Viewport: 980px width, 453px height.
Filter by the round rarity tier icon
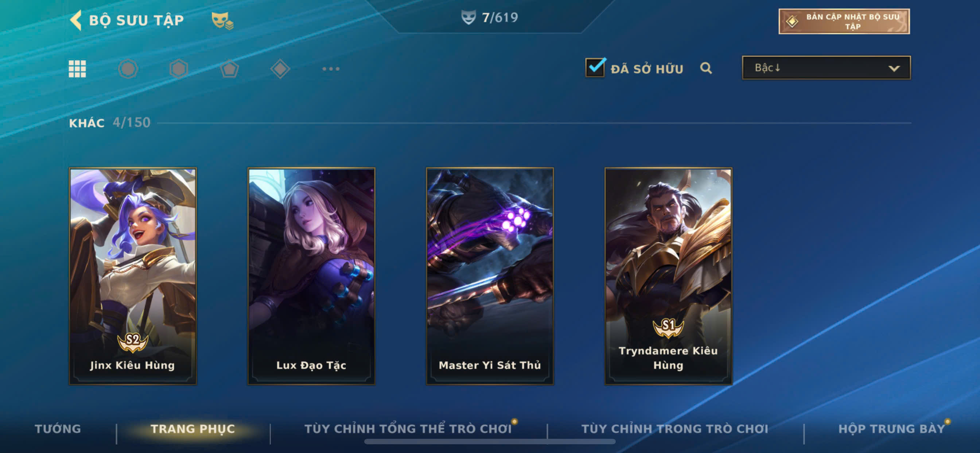[x=128, y=69]
